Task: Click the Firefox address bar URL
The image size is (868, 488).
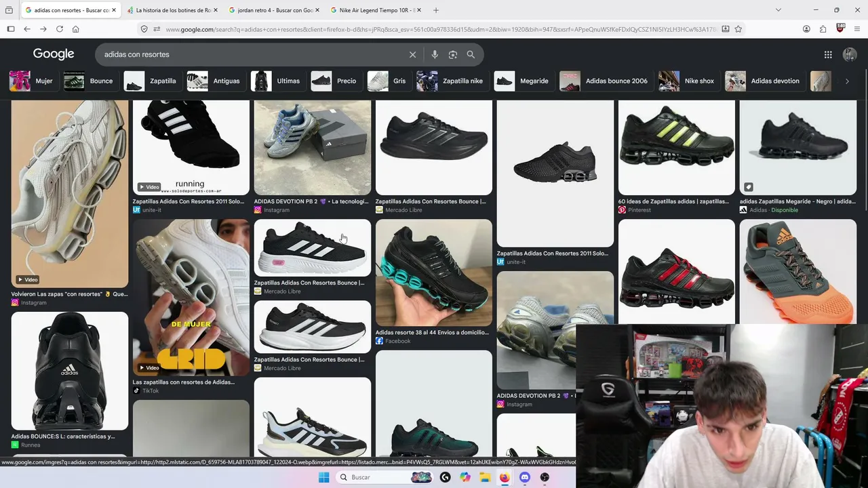Action: click(441, 29)
